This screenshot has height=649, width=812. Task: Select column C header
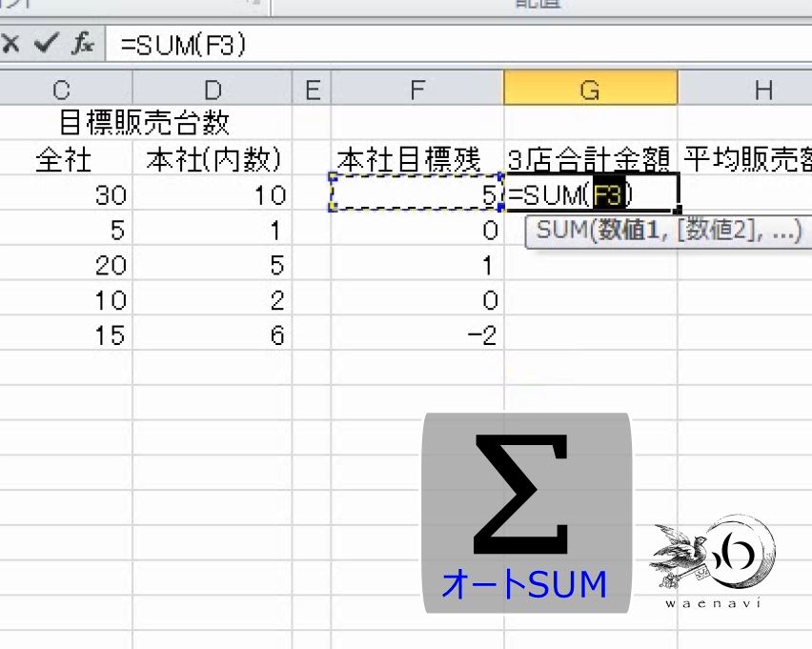point(63,89)
